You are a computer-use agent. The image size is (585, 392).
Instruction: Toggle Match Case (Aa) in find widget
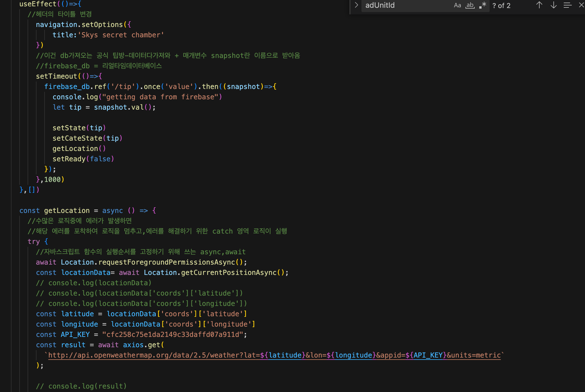(x=457, y=5)
